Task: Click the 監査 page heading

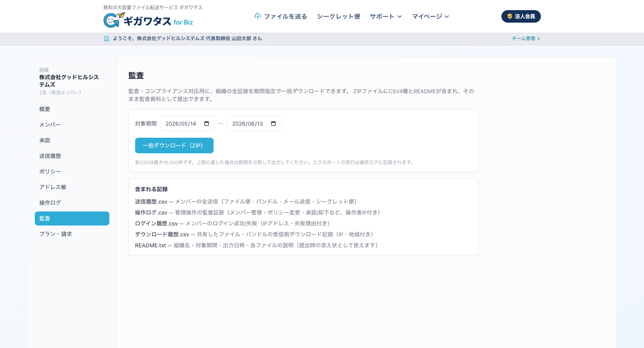Action: 136,76
